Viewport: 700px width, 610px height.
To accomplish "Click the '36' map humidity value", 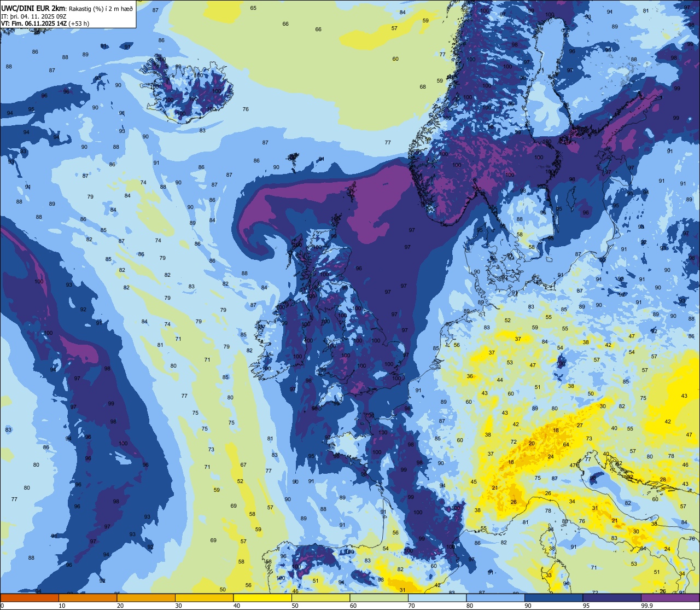I will click(x=470, y=376).
